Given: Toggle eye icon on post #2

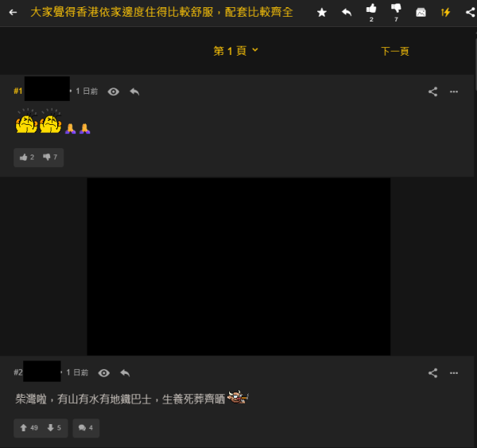Looking at the screenshot, I should [104, 372].
